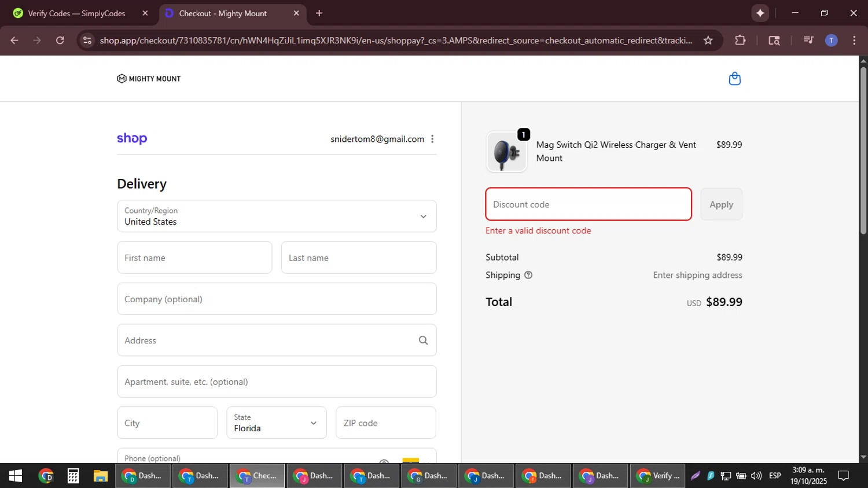The width and height of the screenshot is (868, 488).
Task: Close the Checkout - Mighty Mount tab
Action: coord(296,13)
